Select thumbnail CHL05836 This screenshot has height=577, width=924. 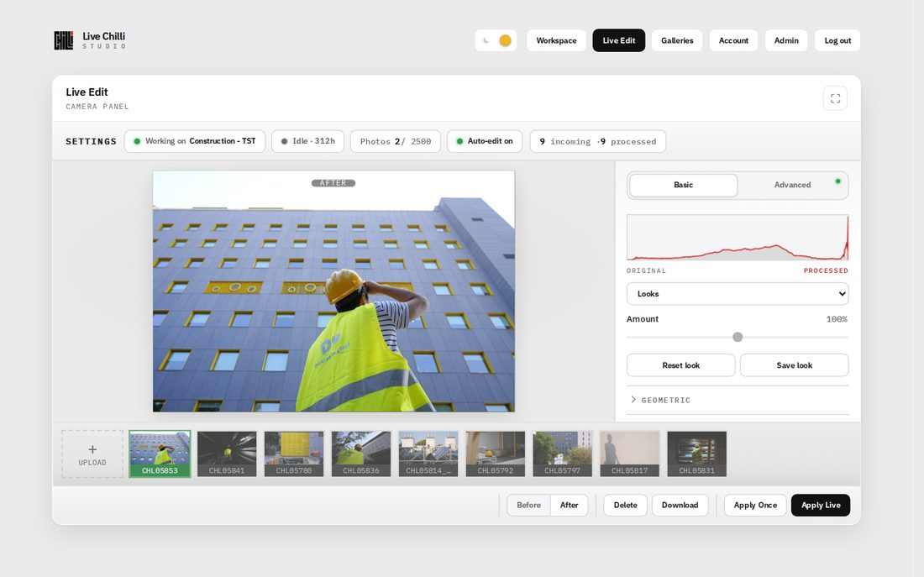click(x=361, y=454)
